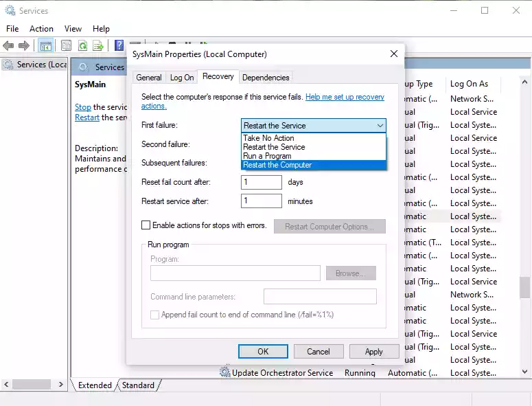The height and width of the screenshot is (406, 532).
Task: Click horizontal scrollbar thumb in left pane
Action: (x=31, y=384)
